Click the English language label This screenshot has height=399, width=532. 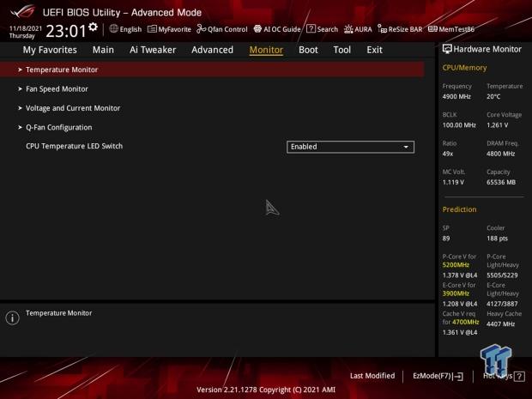[x=130, y=29]
